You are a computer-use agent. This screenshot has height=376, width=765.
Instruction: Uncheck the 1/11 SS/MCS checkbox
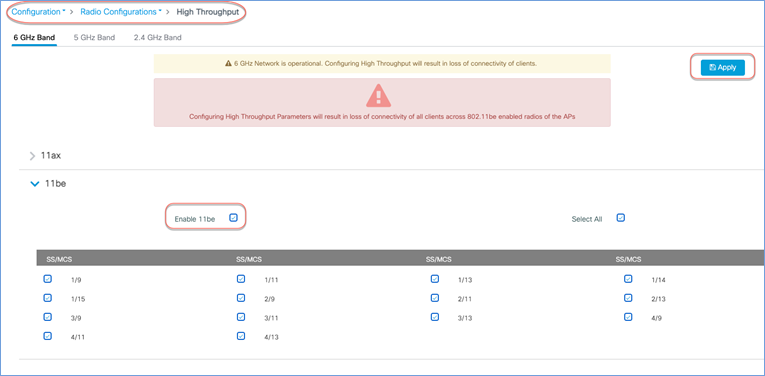[x=241, y=279]
